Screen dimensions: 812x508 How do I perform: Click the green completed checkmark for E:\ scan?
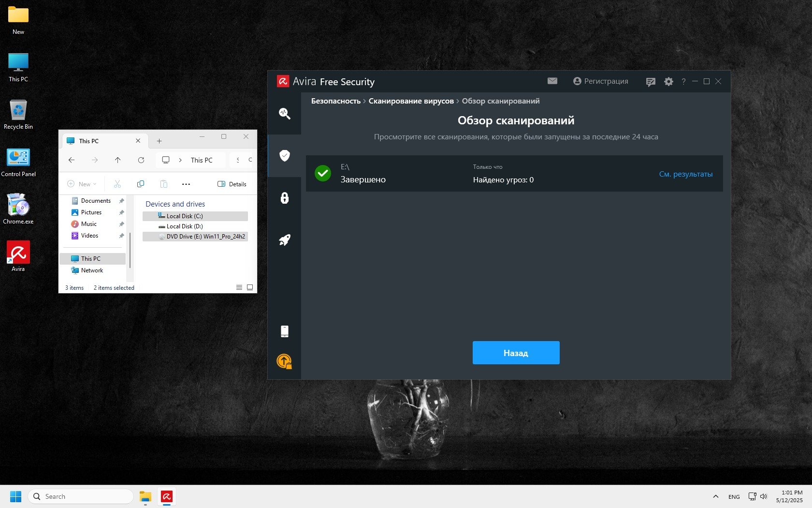(323, 173)
